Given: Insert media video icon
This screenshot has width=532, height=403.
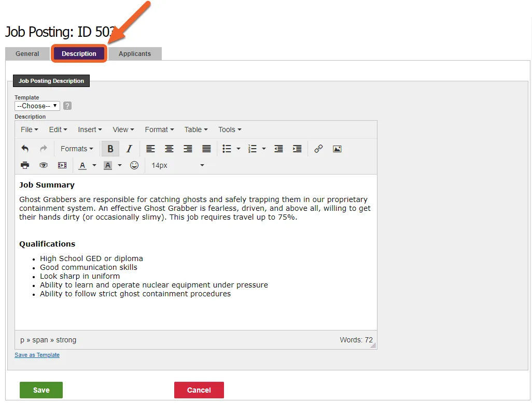Looking at the screenshot, I should (62, 165).
